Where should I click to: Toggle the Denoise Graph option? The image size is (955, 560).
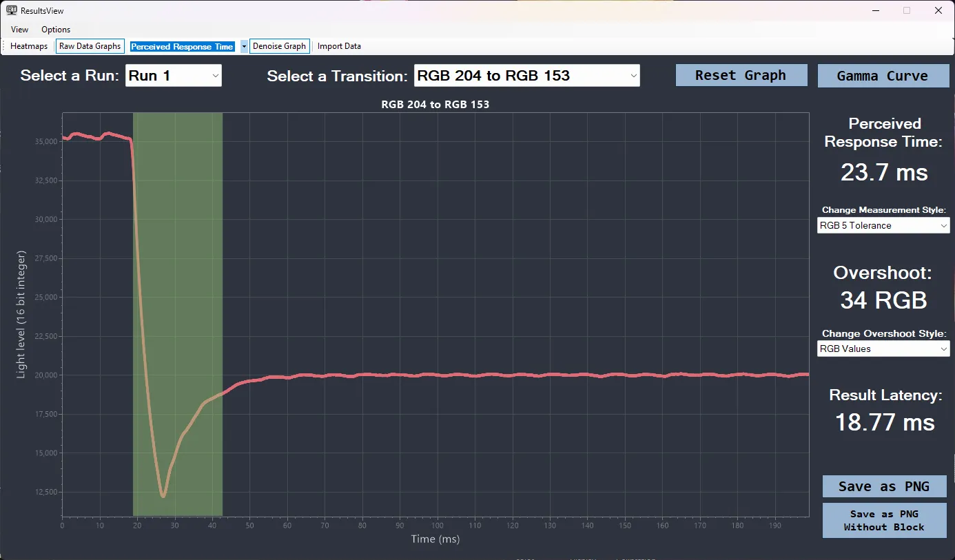pos(279,46)
